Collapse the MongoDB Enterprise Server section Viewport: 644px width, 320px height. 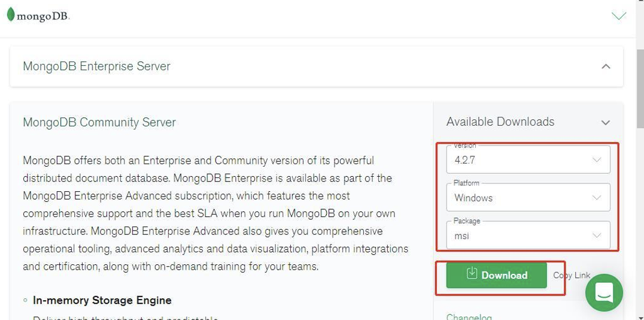[606, 67]
